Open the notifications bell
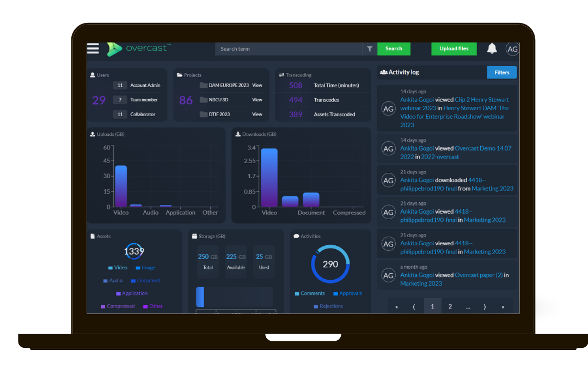The width and height of the screenshot is (588, 368). point(492,49)
